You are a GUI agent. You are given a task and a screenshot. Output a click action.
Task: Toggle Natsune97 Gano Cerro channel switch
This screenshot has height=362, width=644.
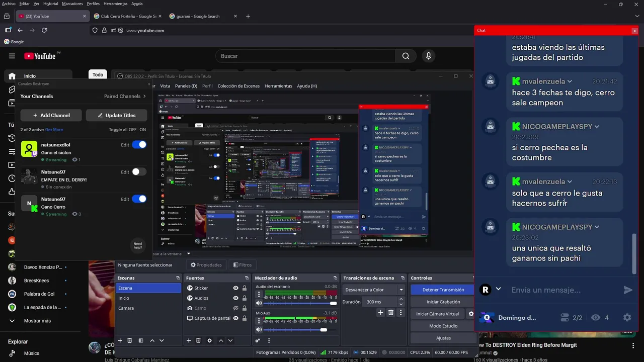coord(139,199)
